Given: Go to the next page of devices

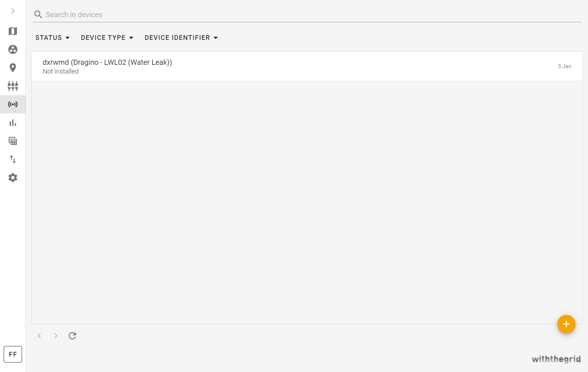Looking at the screenshot, I should (56, 336).
